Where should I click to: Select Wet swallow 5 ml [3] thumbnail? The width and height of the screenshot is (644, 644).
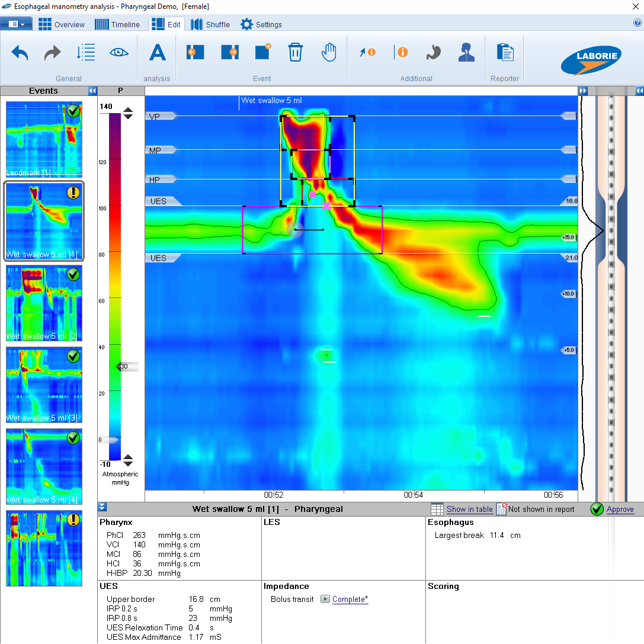coord(44,385)
